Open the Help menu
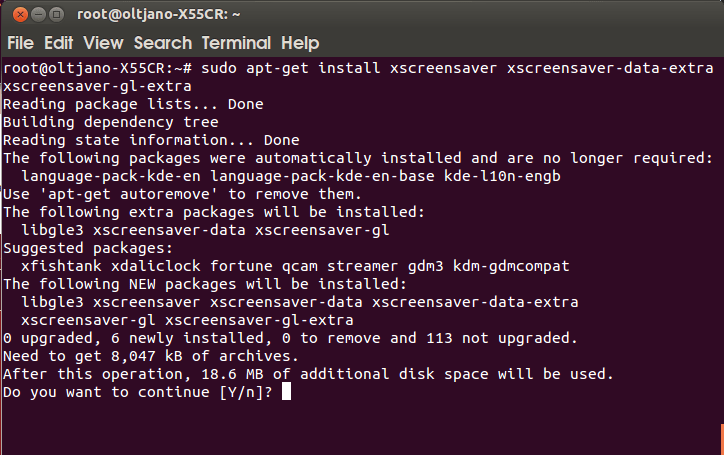724x455 pixels. click(300, 43)
